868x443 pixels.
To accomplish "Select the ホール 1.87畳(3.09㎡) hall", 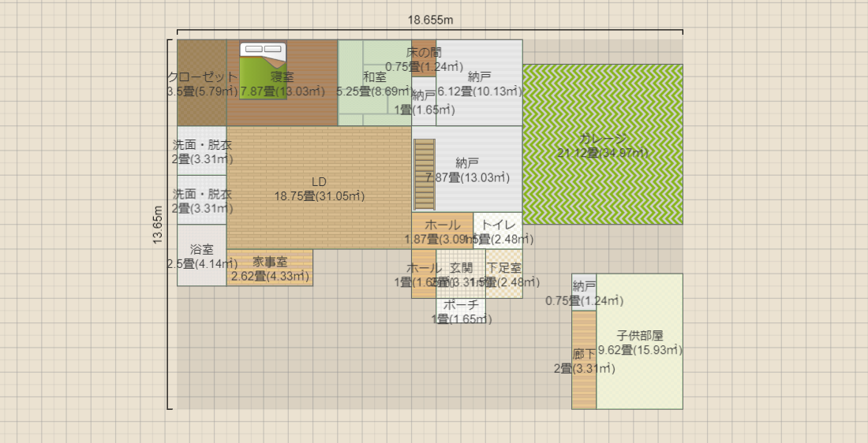I will point(443,231).
